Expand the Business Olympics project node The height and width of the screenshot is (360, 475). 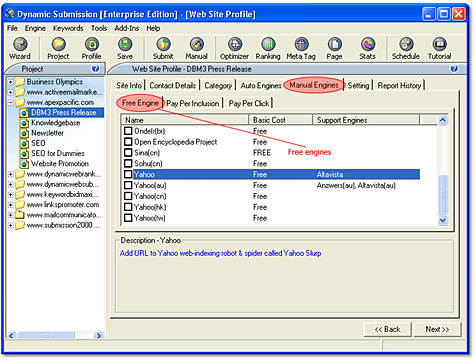click(x=11, y=82)
